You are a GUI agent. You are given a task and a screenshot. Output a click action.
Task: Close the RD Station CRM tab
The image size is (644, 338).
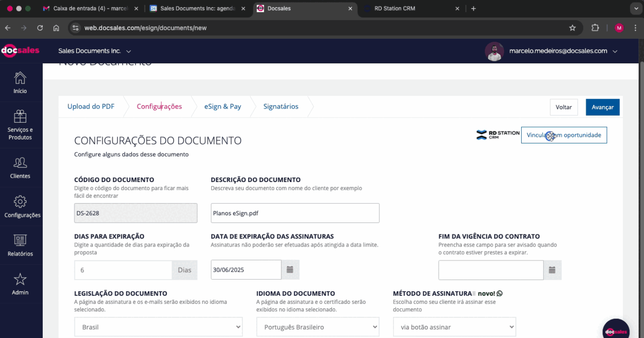pyautogui.click(x=457, y=9)
